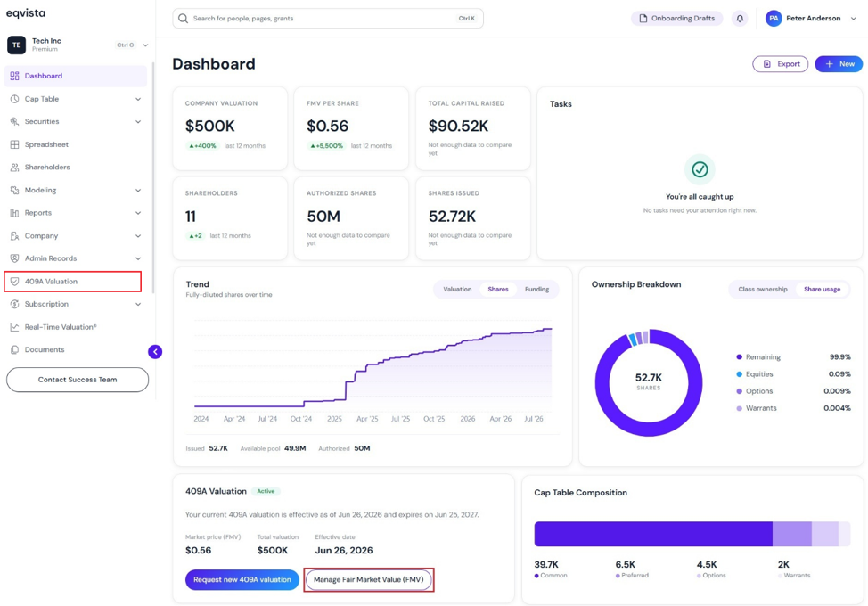Open Real-Time Valuation page
The image size is (868, 606).
click(76, 327)
